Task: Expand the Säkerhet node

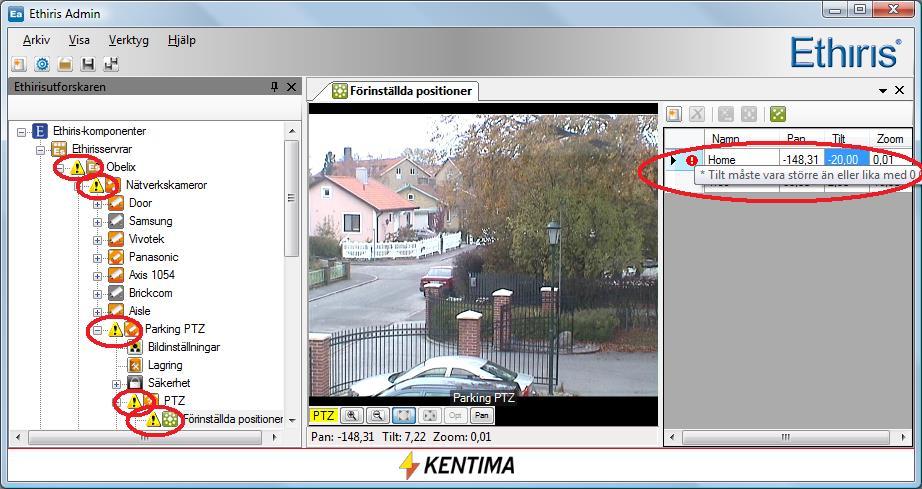Action: (116, 383)
